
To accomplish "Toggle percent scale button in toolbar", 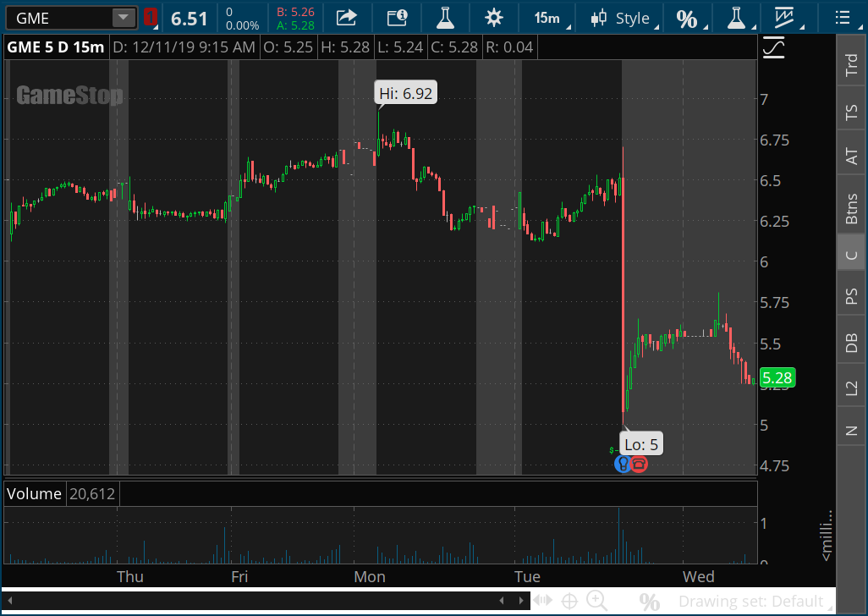I will tap(689, 19).
